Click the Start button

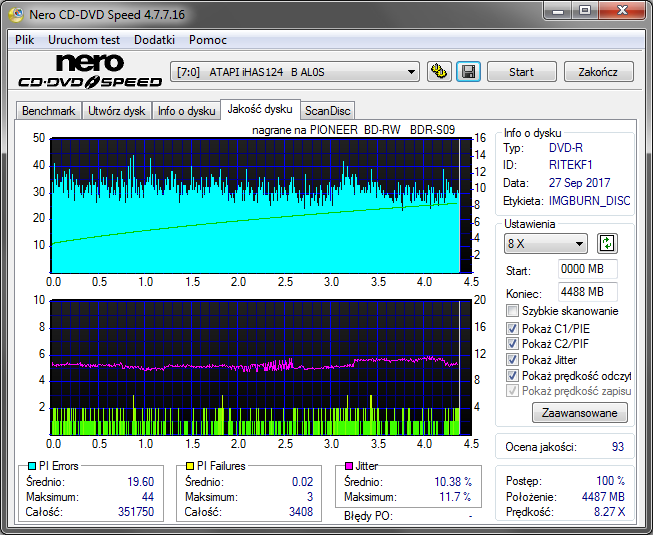click(x=521, y=72)
